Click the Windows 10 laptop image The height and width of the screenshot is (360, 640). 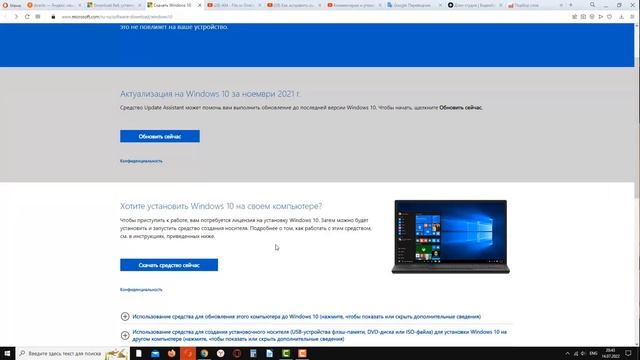point(451,237)
